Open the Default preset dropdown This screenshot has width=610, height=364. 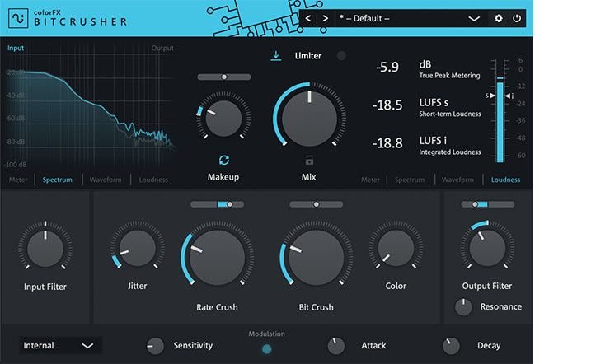(409, 19)
